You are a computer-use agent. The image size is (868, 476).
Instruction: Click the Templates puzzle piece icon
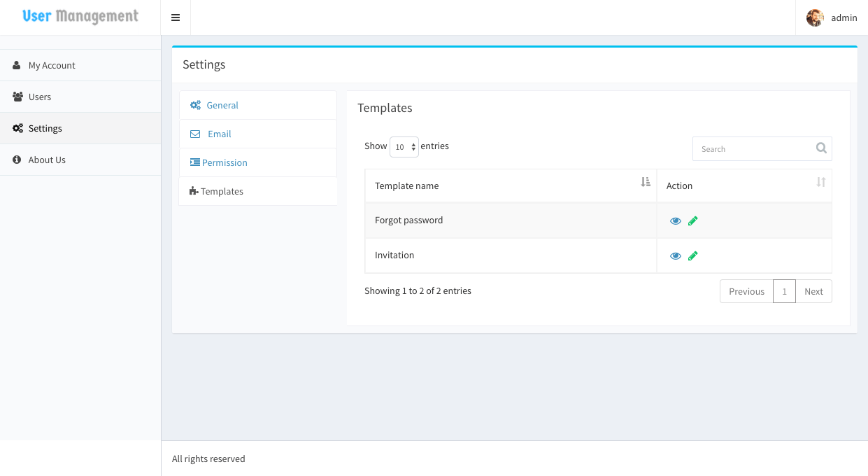pyautogui.click(x=194, y=191)
